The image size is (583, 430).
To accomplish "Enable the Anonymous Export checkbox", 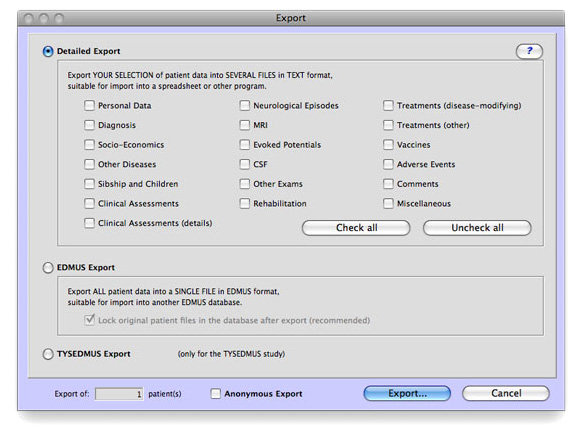I will pos(216,394).
